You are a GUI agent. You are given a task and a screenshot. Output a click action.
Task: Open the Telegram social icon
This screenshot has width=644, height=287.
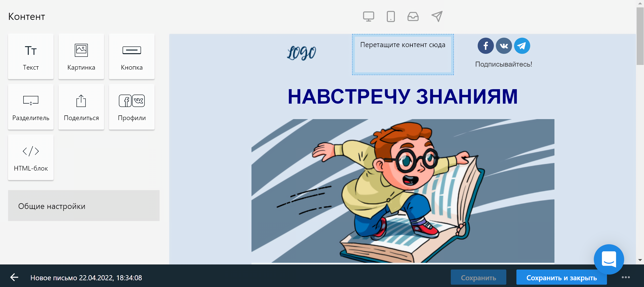(x=522, y=46)
